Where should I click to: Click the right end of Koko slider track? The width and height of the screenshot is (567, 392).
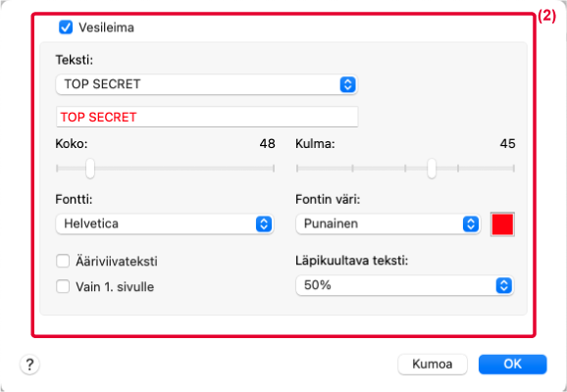point(274,168)
